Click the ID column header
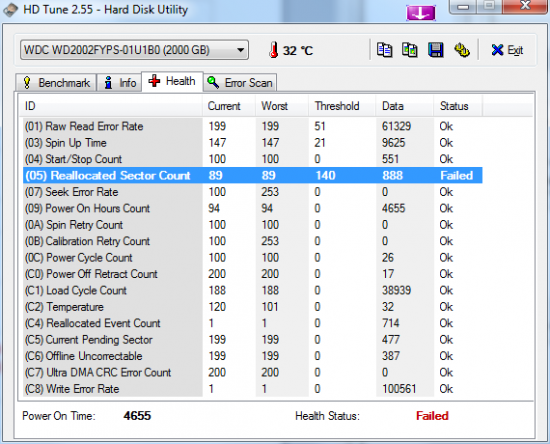 (x=110, y=106)
